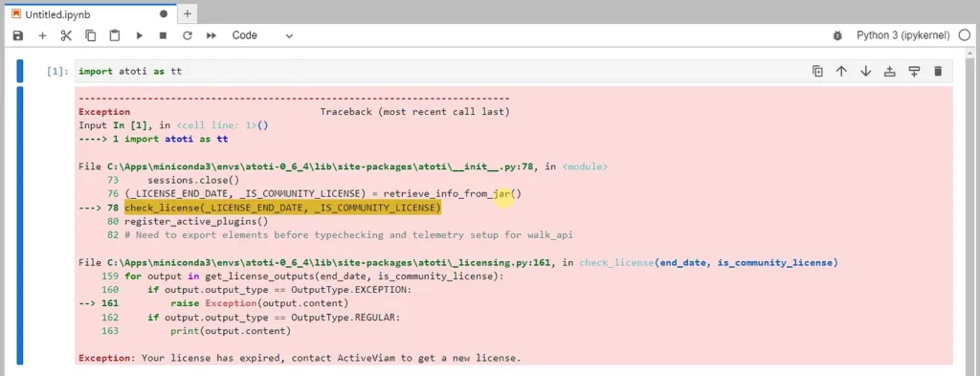Save the notebook with the floppy disk icon
This screenshot has height=376, width=980.
17,35
